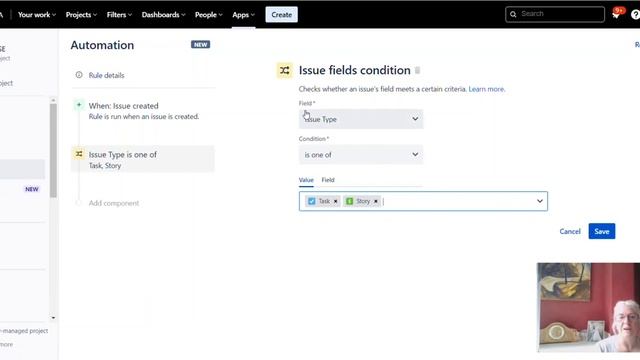
Task: Open the Filters menu
Action: pyautogui.click(x=119, y=15)
